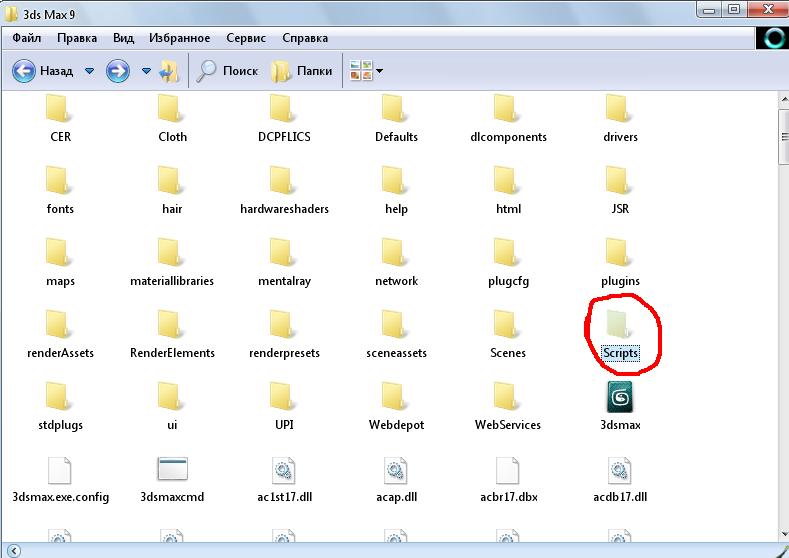Select the fonts folder

click(x=60, y=191)
